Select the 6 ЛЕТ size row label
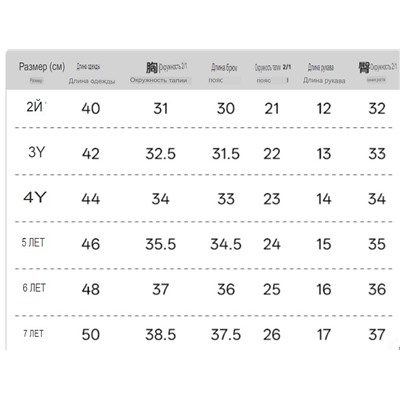400x400 pixels. (x=34, y=288)
